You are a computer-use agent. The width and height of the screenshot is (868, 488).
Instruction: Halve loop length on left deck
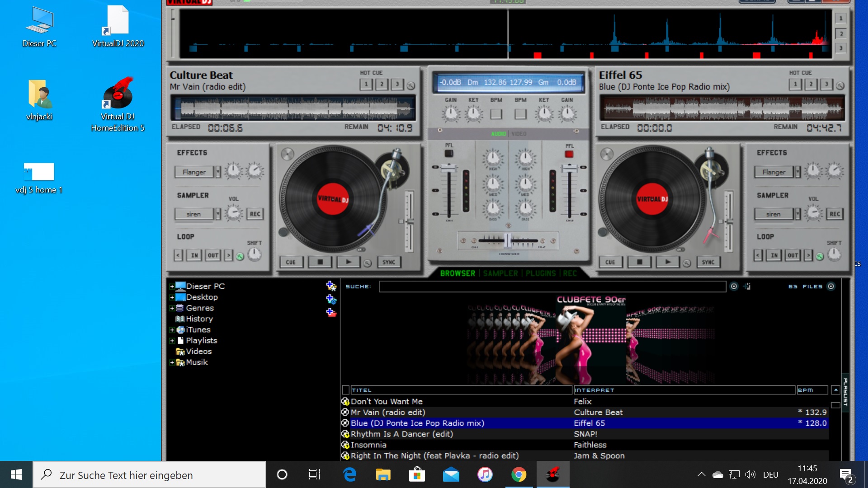coord(178,255)
